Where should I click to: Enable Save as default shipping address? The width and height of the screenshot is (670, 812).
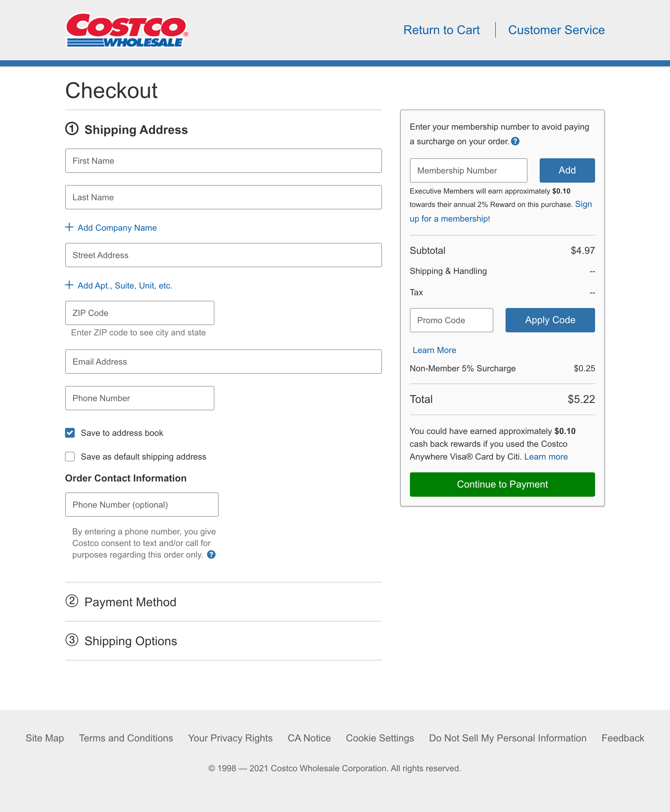coord(70,457)
